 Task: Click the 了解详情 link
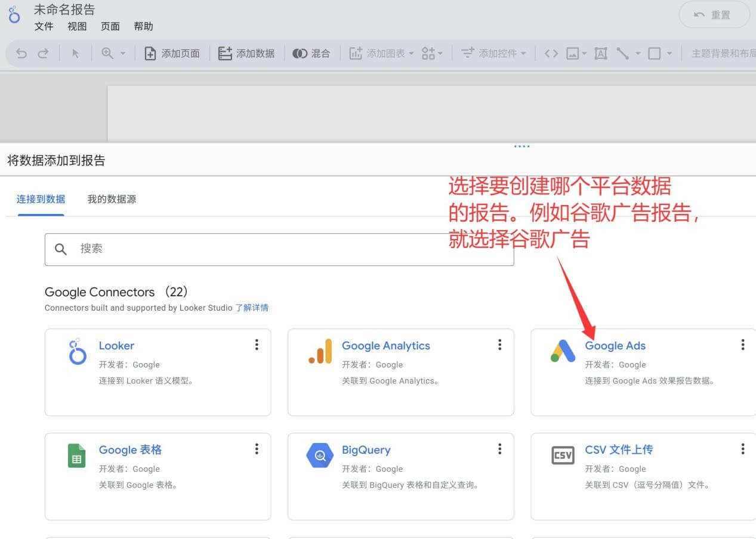point(251,308)
